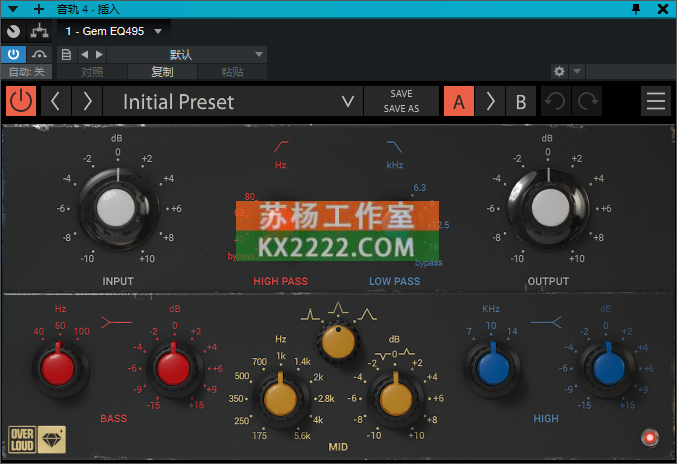Click the BASS dB gain red knob

(174, 368)
